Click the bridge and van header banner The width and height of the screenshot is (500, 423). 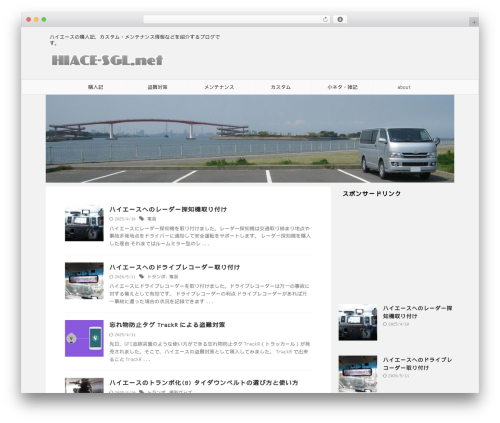[x=250, y=139]
